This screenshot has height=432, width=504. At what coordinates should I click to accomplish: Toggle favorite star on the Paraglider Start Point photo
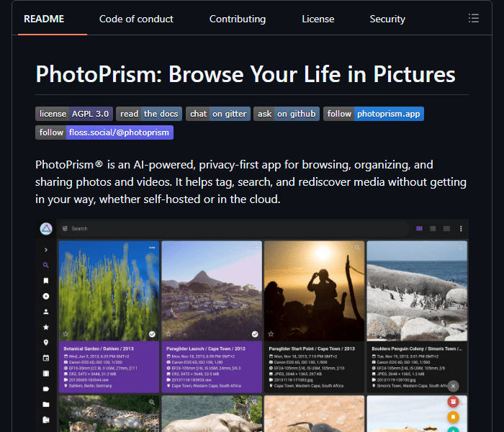tap(271, 334)
